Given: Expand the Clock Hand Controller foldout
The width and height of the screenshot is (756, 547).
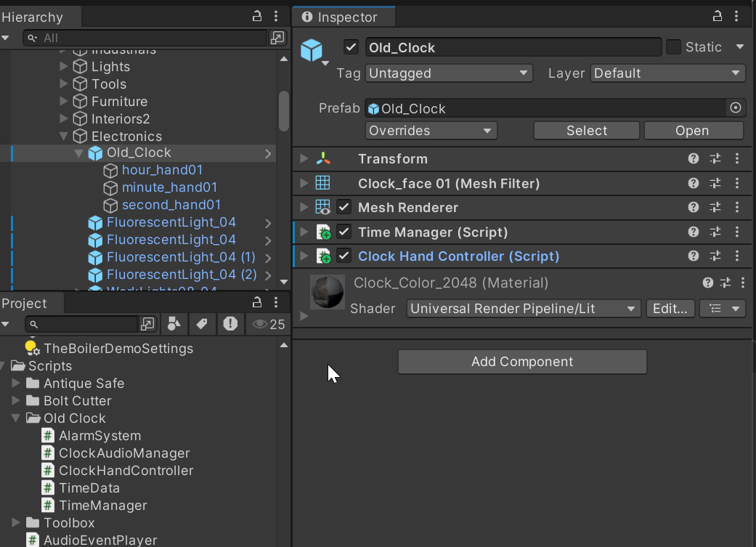Looking at the screenshot, I should (x=304, y=256).
